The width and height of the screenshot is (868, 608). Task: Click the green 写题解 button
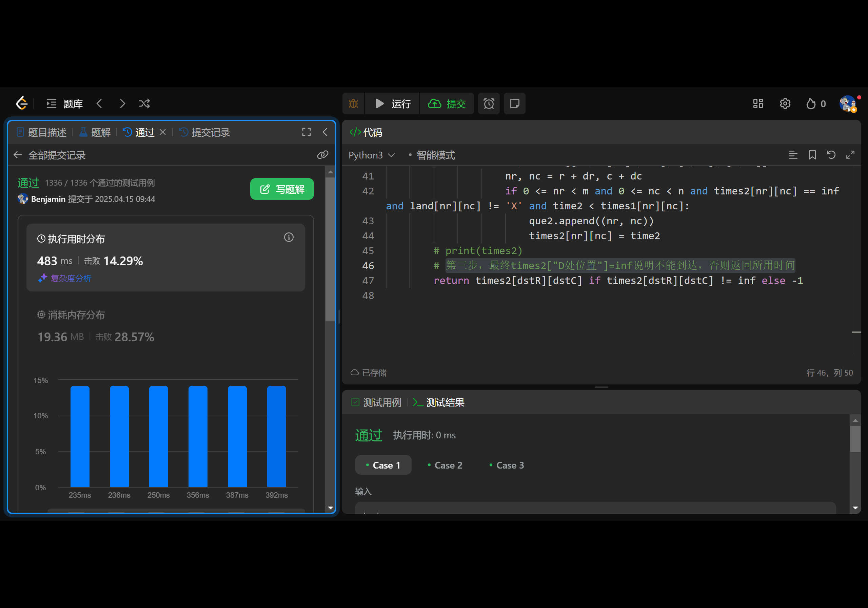[282, 189]
